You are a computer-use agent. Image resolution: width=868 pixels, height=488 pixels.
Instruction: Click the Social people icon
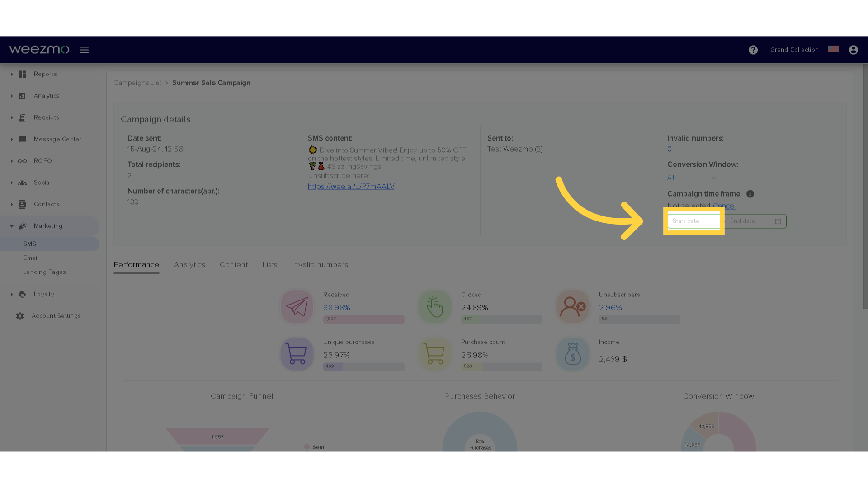tap(22, 183)
